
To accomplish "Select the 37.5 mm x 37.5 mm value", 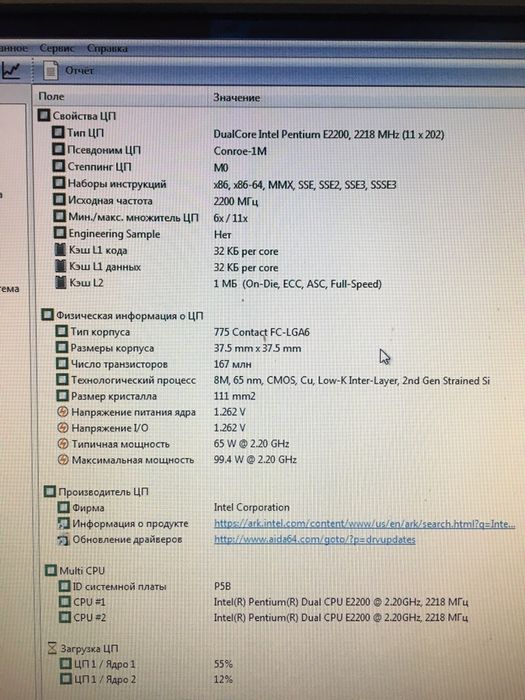I will (x=258, y=348).
